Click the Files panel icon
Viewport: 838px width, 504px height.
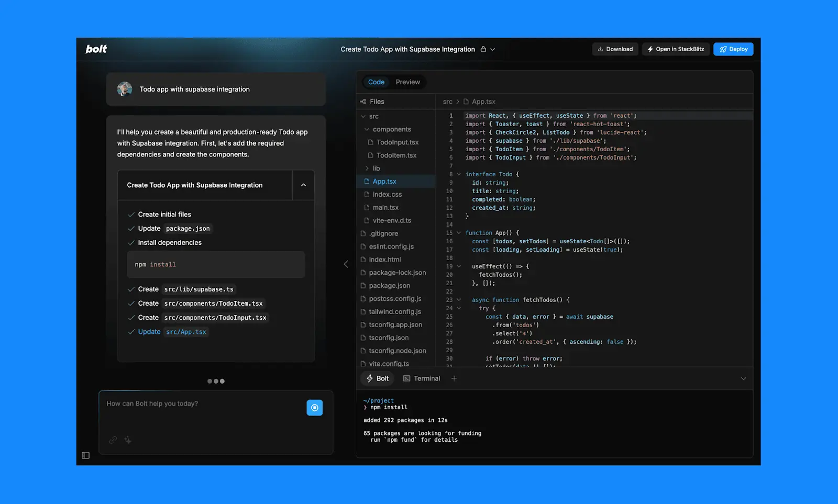tap(363, 101)
